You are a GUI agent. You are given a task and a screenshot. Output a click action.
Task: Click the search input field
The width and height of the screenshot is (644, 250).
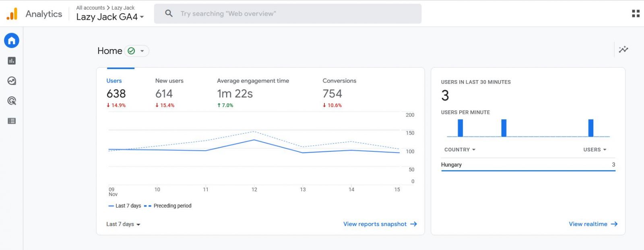point(287,14)
